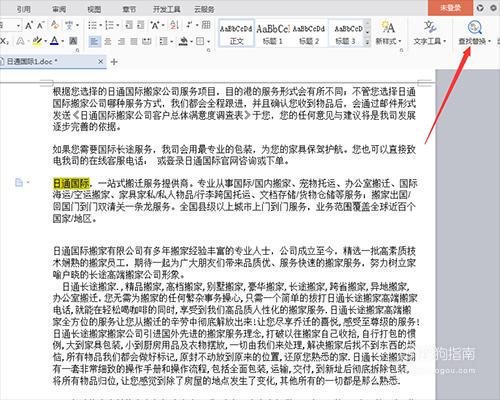The height and width of the screenshot is (400, 500).
Task: Toggle justify alignment
Action: pos(134,41)
